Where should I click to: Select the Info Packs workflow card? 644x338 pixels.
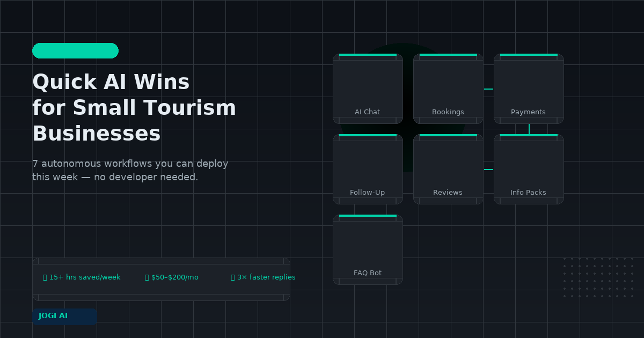529,169
